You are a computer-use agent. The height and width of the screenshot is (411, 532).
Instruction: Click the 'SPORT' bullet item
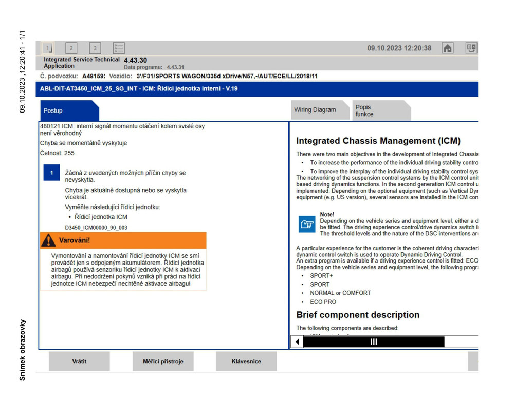click(320, 284)
